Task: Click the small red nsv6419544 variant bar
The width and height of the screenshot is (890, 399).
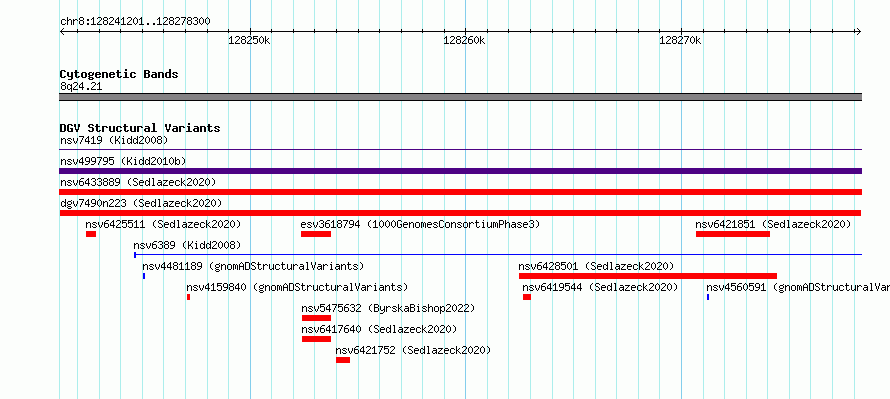Action: [x=527, y=297]
